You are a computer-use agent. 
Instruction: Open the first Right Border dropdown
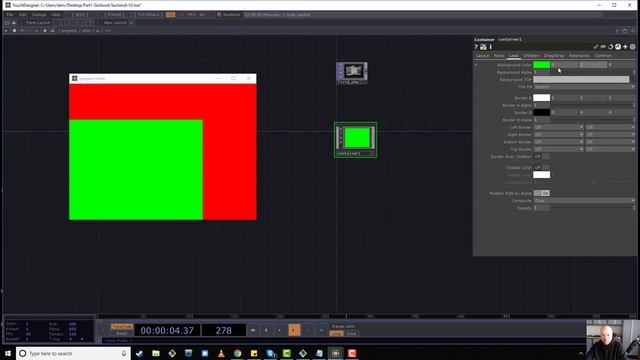[x=558, y=135]
